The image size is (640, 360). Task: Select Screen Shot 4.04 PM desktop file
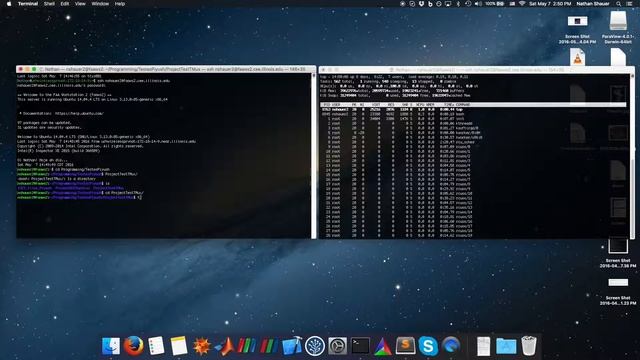click(x=577, y=29)
